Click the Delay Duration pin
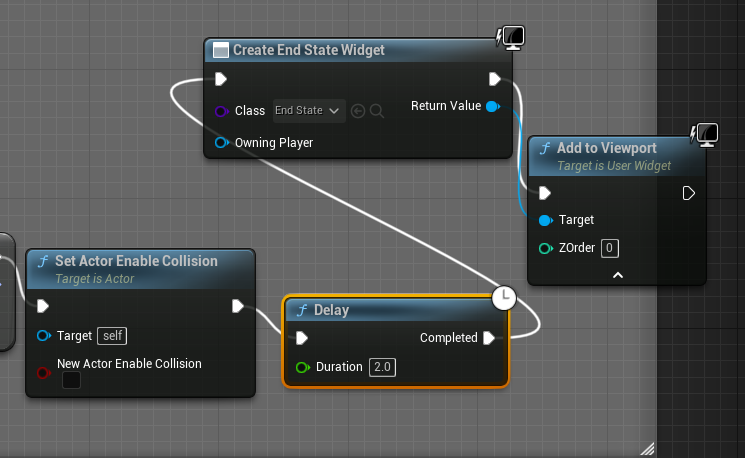The width and height of the screenshot is (745, 458). [x=302, y=367]
